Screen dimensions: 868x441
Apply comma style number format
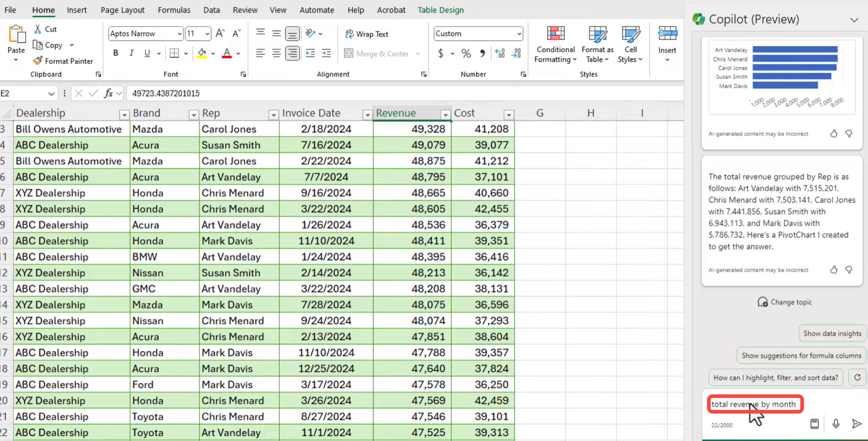[x=482, y=54]
